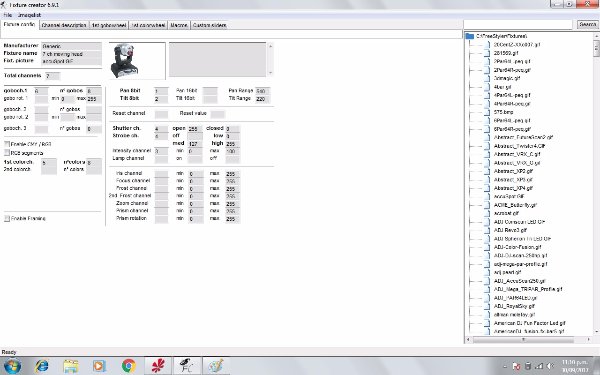Image resolution: width=600 pixels, height=375 pixels.
Task: Click the Windows Start orb
Action: (12, 366)
